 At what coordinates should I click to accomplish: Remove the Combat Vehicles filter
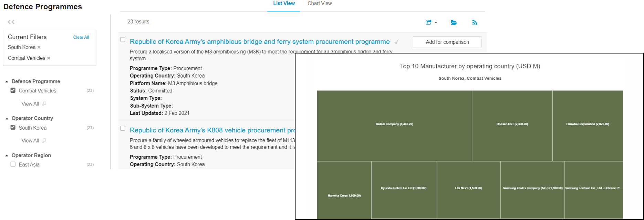[x=49, y=58]
